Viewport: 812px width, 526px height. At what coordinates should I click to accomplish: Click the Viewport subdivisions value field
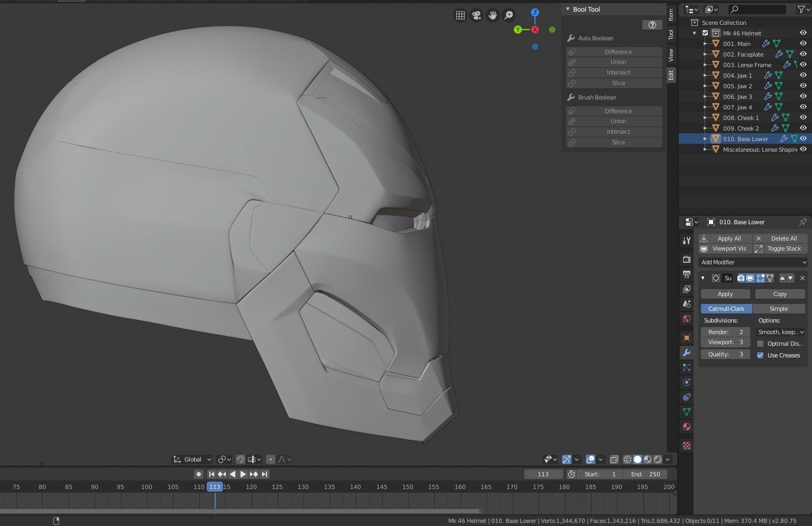pyautogui.click(x=725, y=342)
